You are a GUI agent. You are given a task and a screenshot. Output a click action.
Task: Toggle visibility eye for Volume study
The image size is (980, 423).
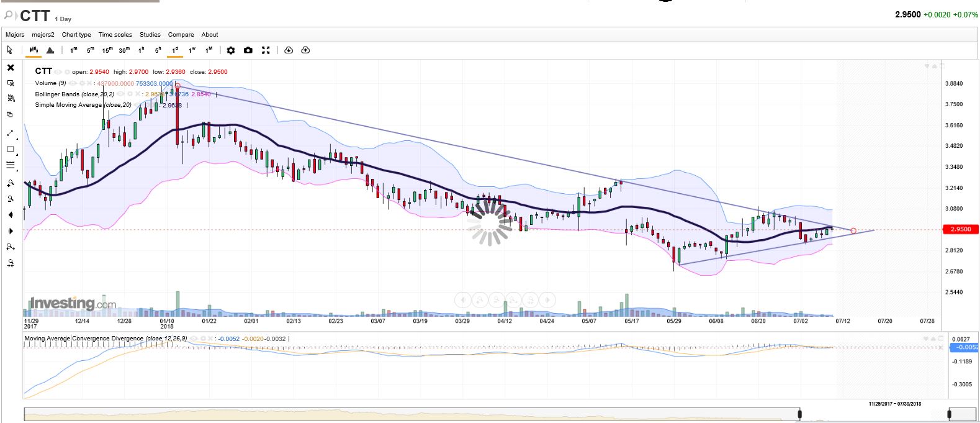tap(73, 83)
